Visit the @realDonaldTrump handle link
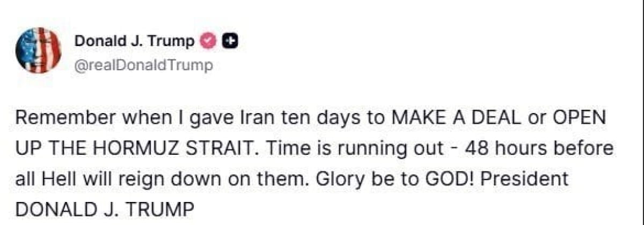 coord(143,65)
